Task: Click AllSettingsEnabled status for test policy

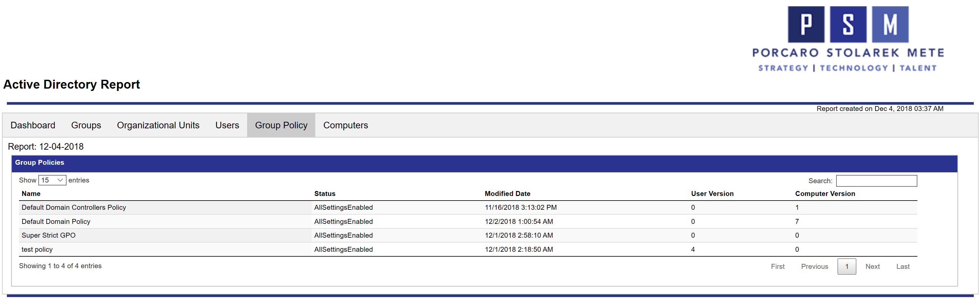Action: pos(343,249)
